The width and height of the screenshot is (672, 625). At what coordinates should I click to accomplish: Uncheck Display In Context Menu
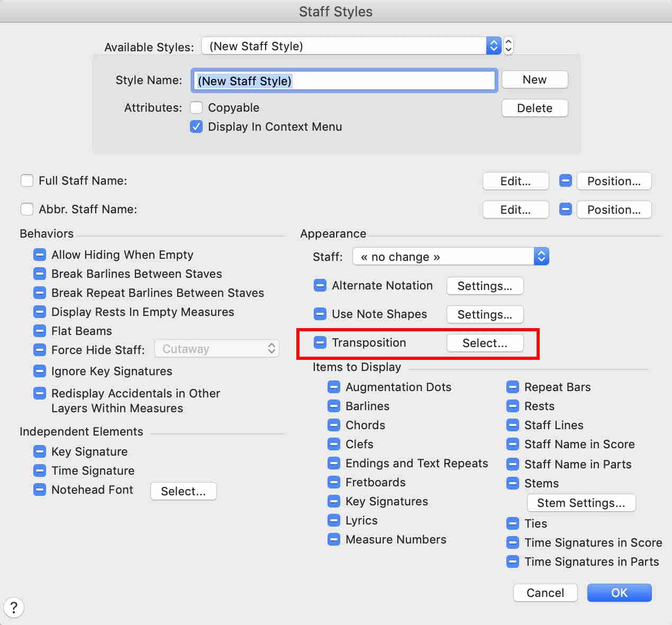point(196,126)
